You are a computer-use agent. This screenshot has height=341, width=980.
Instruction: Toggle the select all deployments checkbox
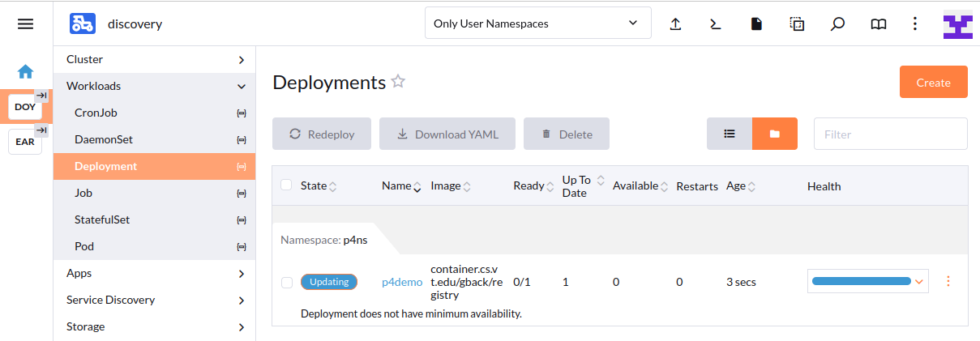point(286,185)
